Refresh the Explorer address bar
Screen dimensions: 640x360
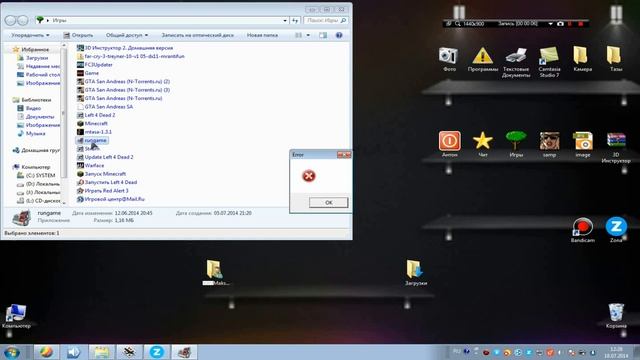[295, 20]
